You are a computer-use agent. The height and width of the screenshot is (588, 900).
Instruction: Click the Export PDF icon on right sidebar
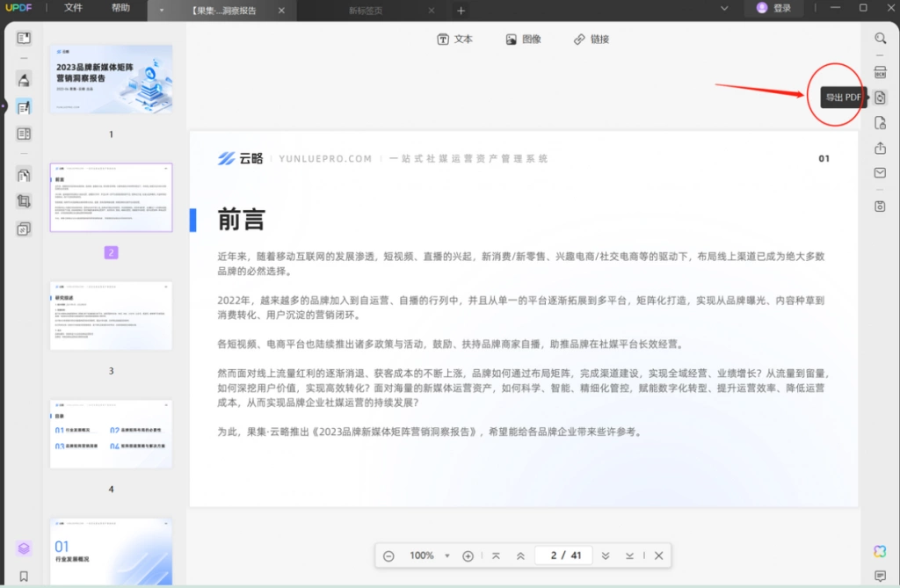[x=880, y=98]
